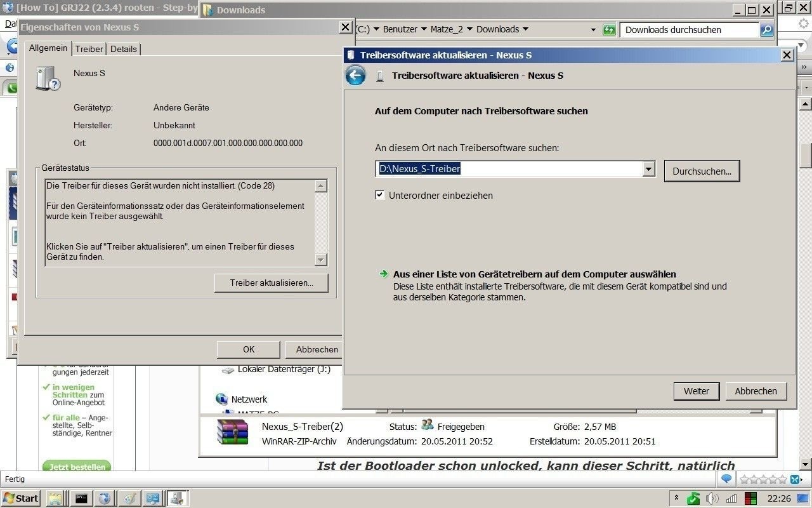The image size is (812, 508).
Task: Click the chat bubble icon in browser status bar
Action: (726, 479)
